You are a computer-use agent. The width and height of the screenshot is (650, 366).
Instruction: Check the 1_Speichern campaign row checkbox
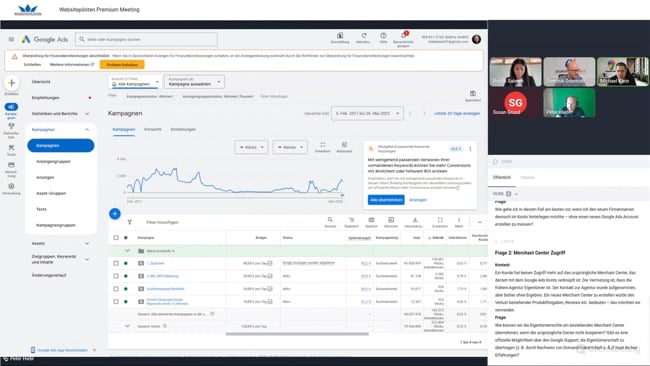click(116, 263)
